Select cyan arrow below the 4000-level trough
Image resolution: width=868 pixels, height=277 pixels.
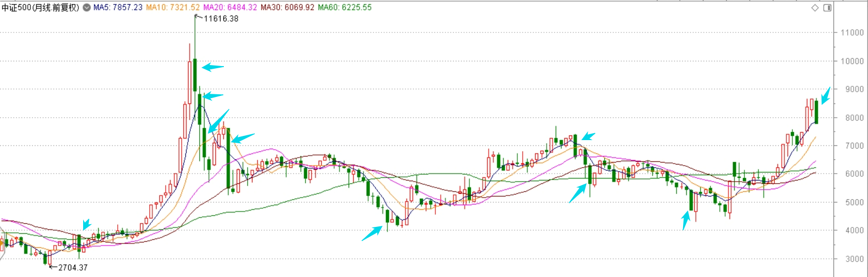point(372,233)
